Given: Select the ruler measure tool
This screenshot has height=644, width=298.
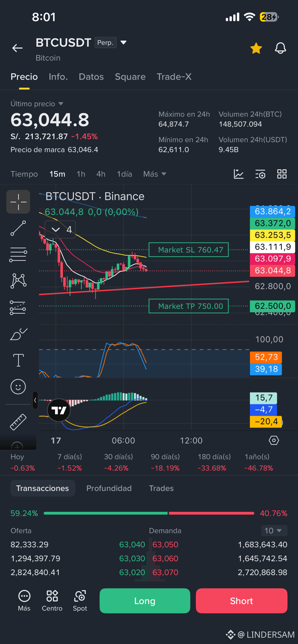Looking at the screenshot, I should 18,422.
